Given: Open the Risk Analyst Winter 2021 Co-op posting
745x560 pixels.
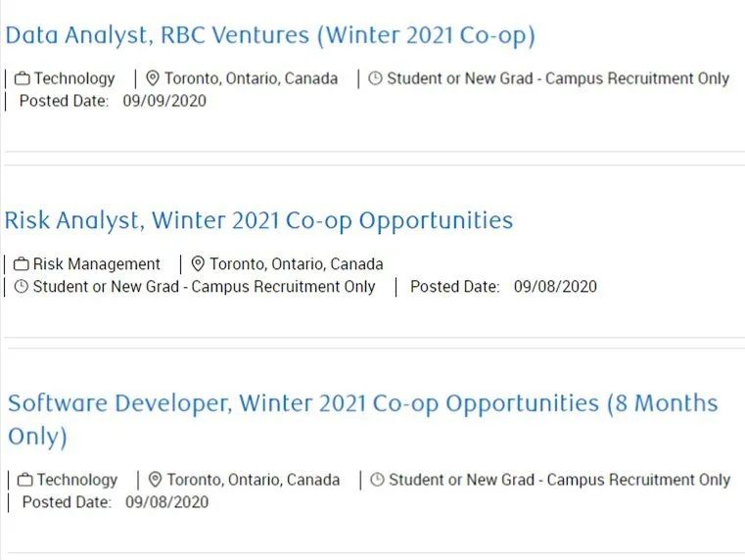Looking at the screenshot, I should coord(258,220).
